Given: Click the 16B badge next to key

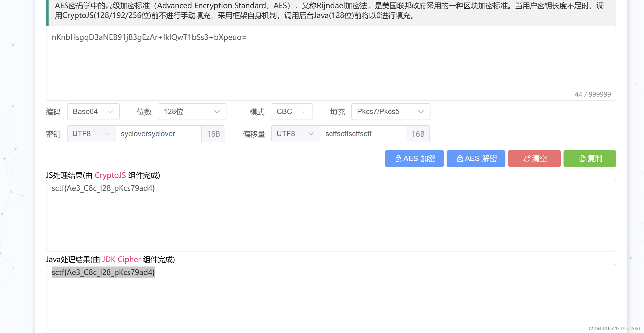Looking at the screenshot, I should click(x=213, y=134).
